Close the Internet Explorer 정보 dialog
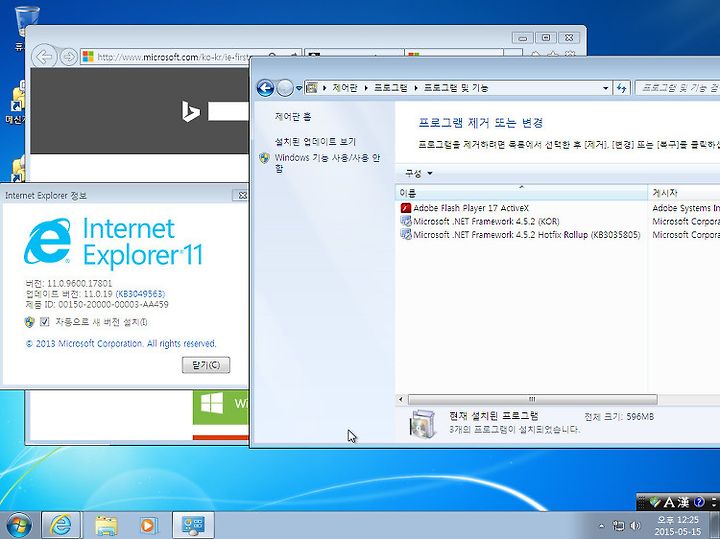 [241, 196]
